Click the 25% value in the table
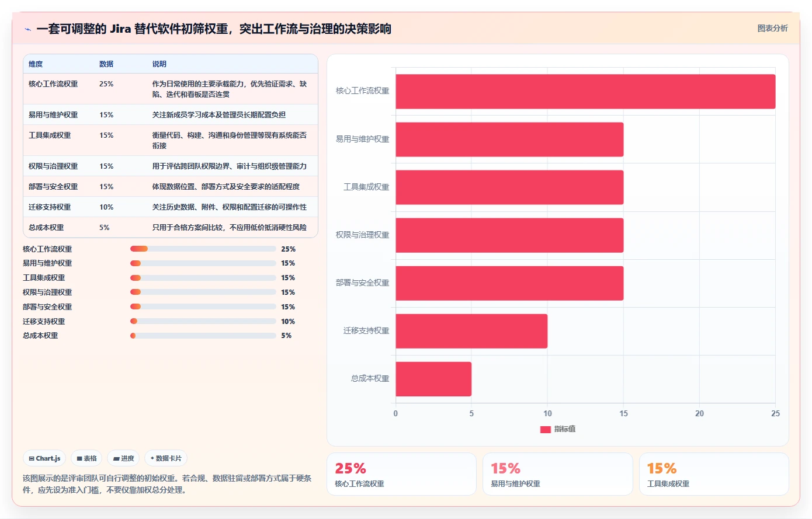This screenshot has height=519, width=812. [106, 84]
